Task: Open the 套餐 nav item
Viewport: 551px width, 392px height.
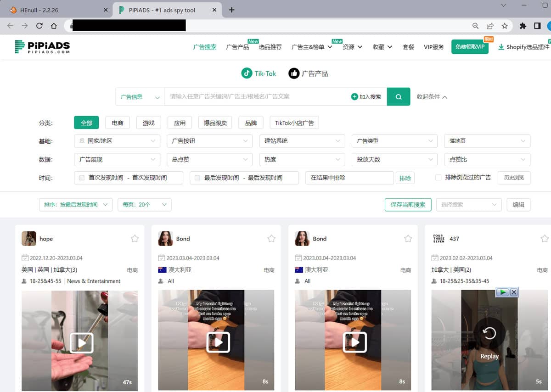Action: tap(408, 47)
